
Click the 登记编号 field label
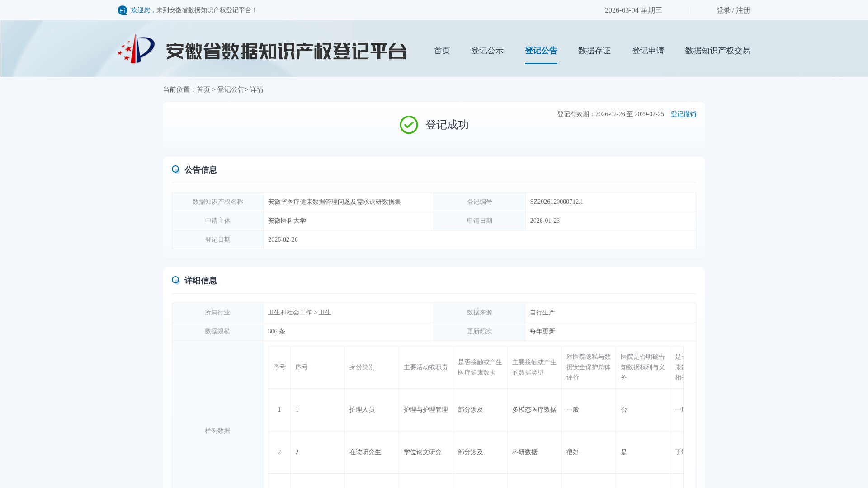pos(479,202)
